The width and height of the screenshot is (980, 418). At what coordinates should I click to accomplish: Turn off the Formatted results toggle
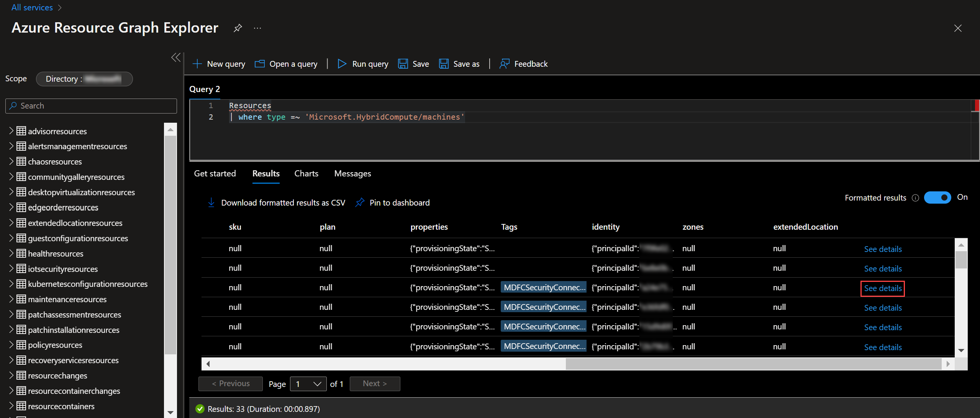tap(937, 197)
